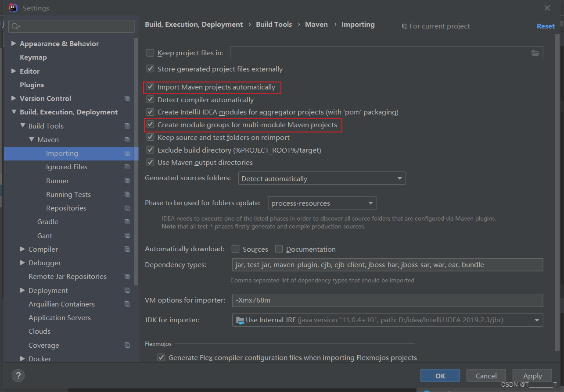This screenshot has width=564, height=392.
Task: Toggle Generate Flex compiler configuration files checkbox
Action: 161,357
